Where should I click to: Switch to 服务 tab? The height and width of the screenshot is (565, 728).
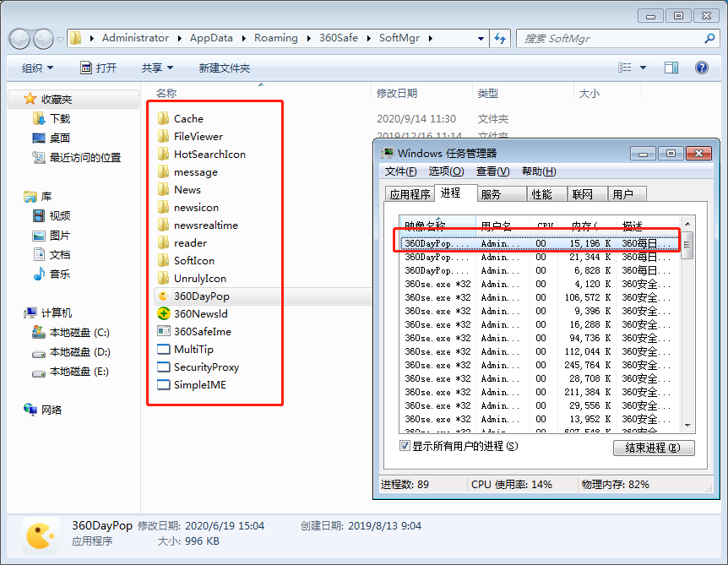(502, 194)
